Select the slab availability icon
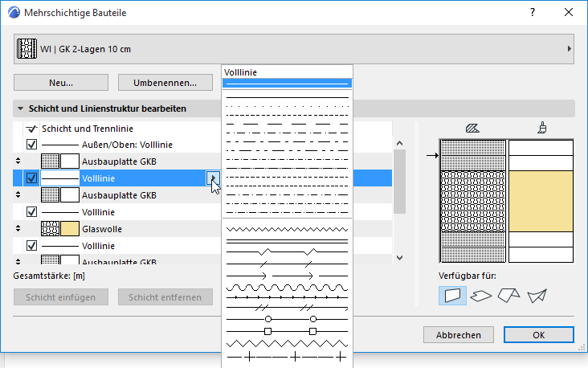This screenshot has width=588, height=368. [x=480, y=296]
